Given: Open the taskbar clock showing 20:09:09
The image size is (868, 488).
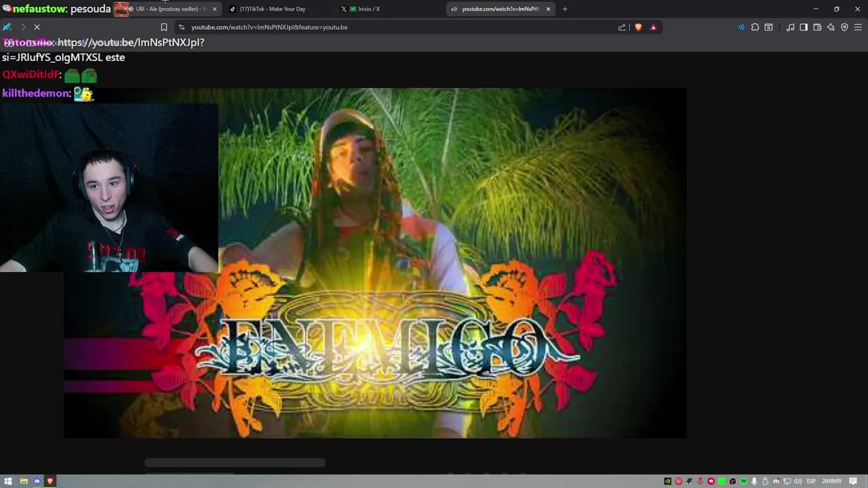Looking at the screenshot, I should (831, 481).
